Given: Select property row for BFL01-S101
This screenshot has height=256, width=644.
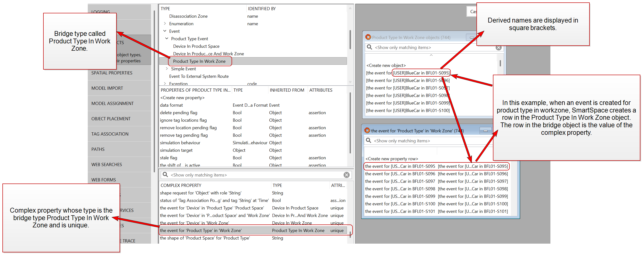Looking at the screenshot, I should (x=436, y=211).
